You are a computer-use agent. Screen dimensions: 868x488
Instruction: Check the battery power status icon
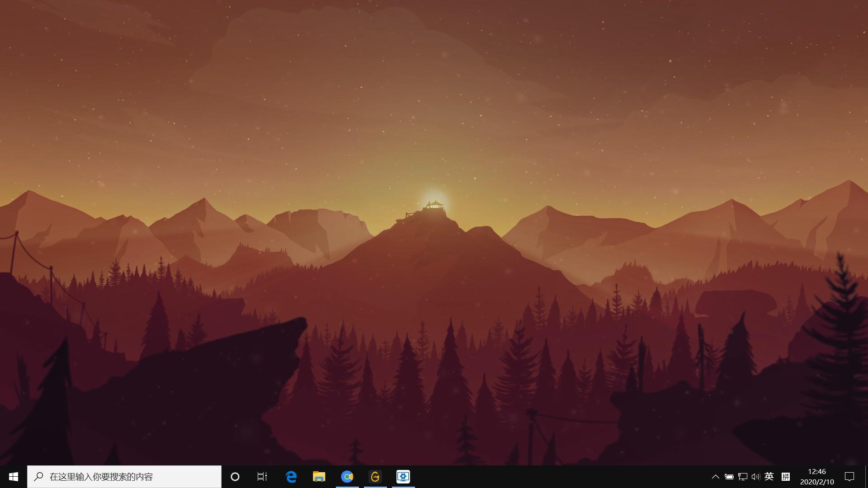click(729, 477)
